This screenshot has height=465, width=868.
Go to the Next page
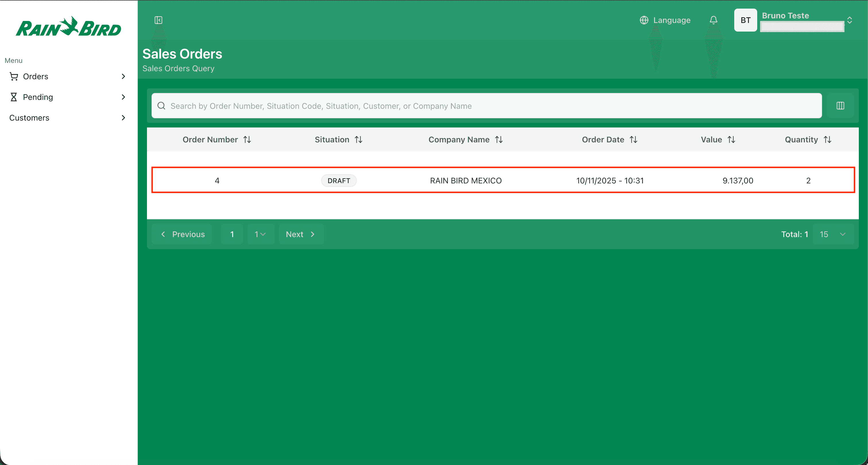[301, 234]
